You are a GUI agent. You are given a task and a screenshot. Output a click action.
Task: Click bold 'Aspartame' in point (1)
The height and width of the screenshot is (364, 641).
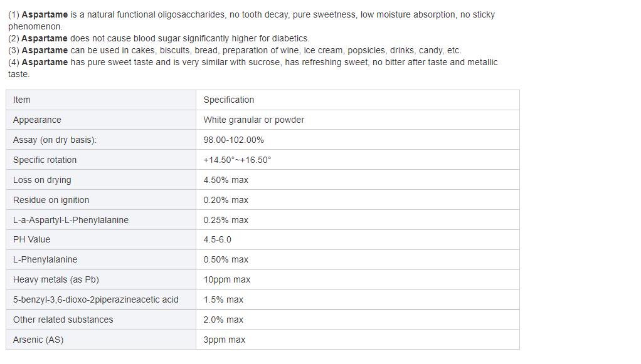[x=45, y=14]
